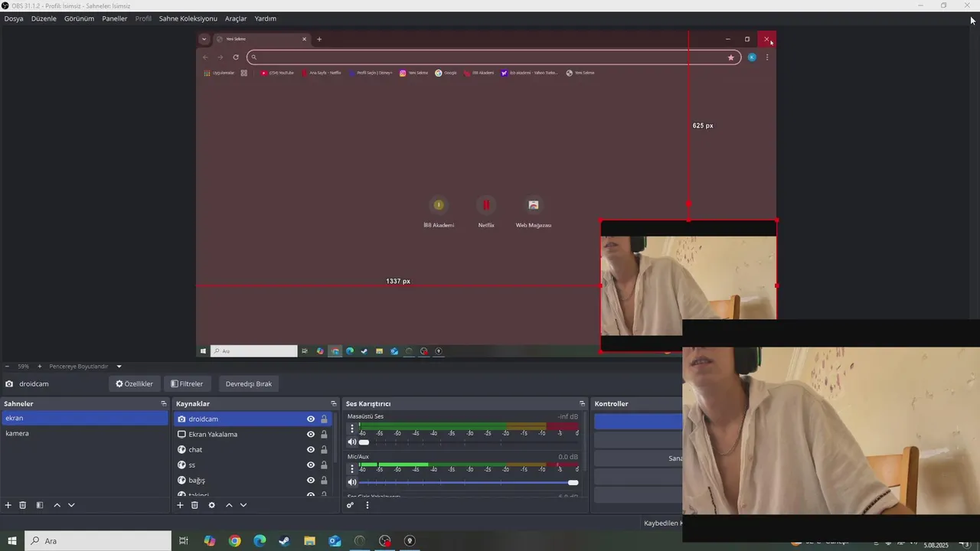Float the Ses Karıştırıcı dock panel

tap(582, 403)
